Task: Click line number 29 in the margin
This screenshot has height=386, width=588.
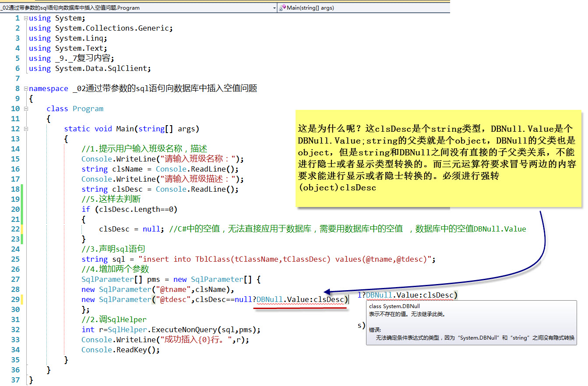Action: (15, 299)
